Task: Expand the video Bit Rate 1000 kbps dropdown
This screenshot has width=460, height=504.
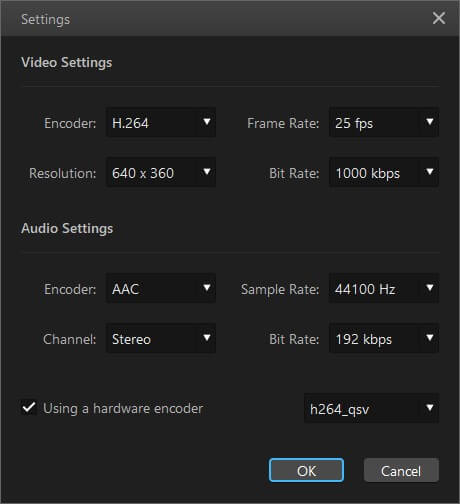Action: tap(384, 172)
